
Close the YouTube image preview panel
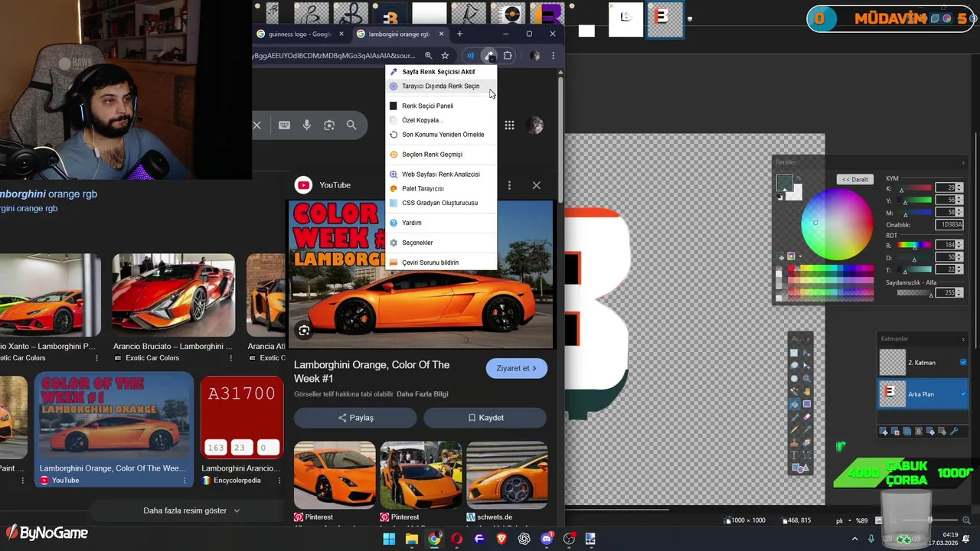click(536, 185)
